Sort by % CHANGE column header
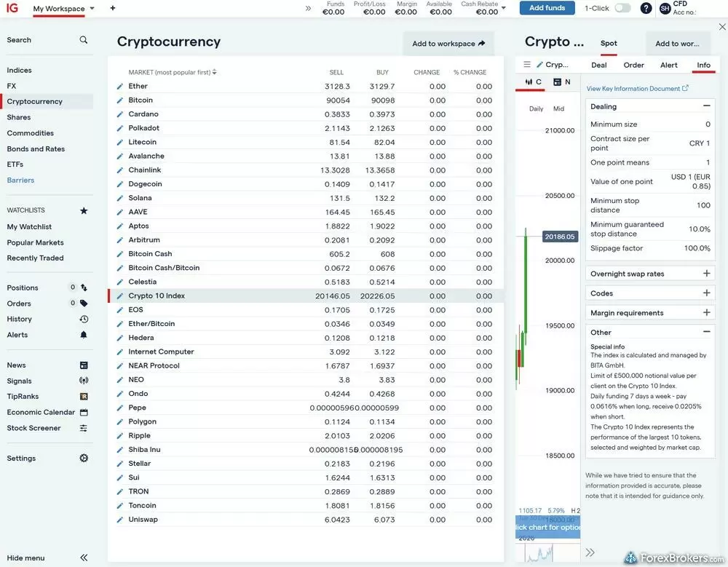 [x=470, y=73]
